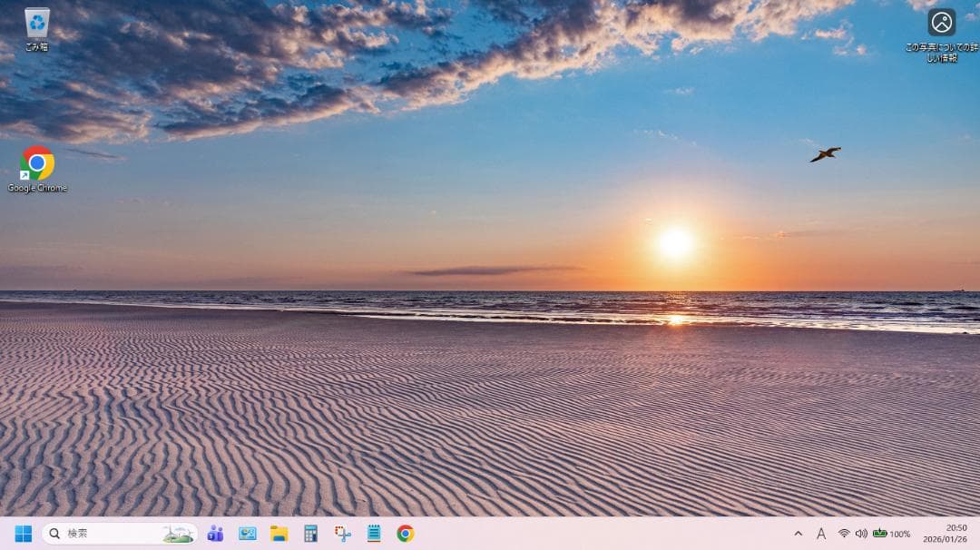Click the Wi-Fi icon in the system tray
This screenshot has width=980, height=550.
(843, 535)
